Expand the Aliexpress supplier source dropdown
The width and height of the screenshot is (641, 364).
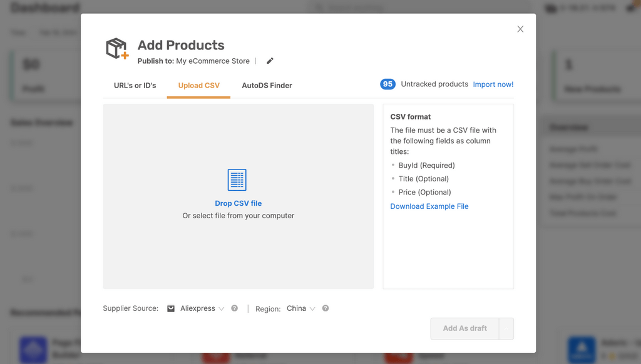202,308
